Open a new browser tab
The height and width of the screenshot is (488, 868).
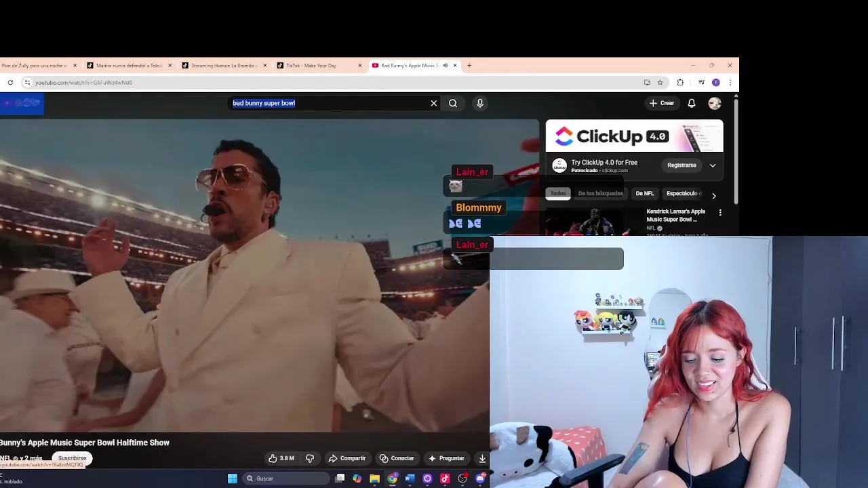coord(469,66)
